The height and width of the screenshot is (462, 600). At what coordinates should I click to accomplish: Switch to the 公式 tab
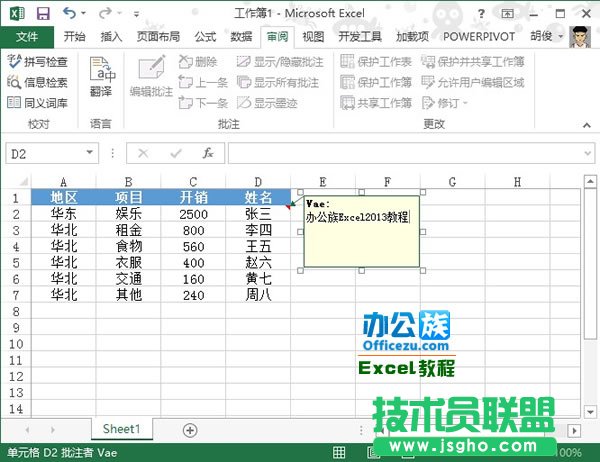pyautogui.click(x=205, y=37)
